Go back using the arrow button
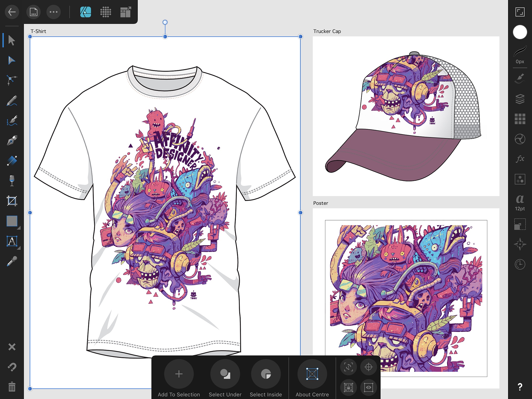The width and height of the screenshot is (532, 399). [11, 12]
